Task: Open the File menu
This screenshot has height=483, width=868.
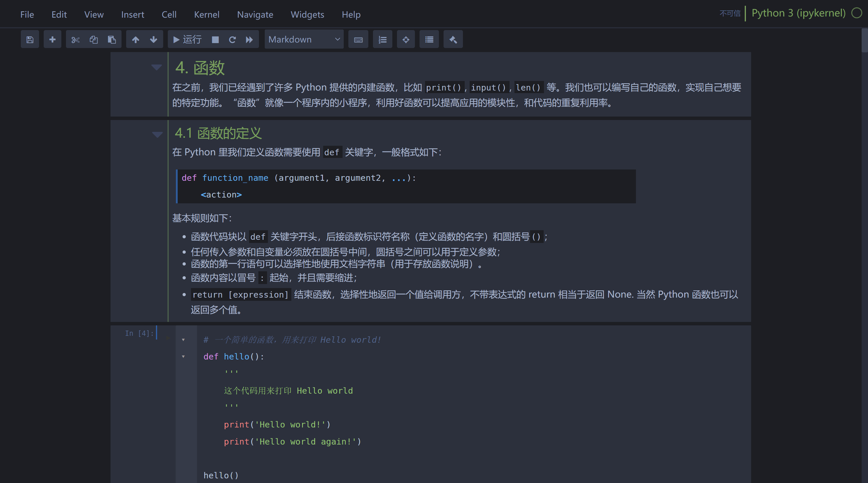Action: pyautogui.click(x=27, y=14)
